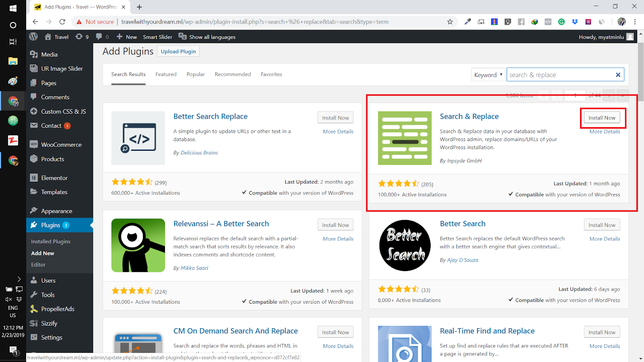Select the Search Results tab
This screenshot has width=644, height=362.
(128, 74)
